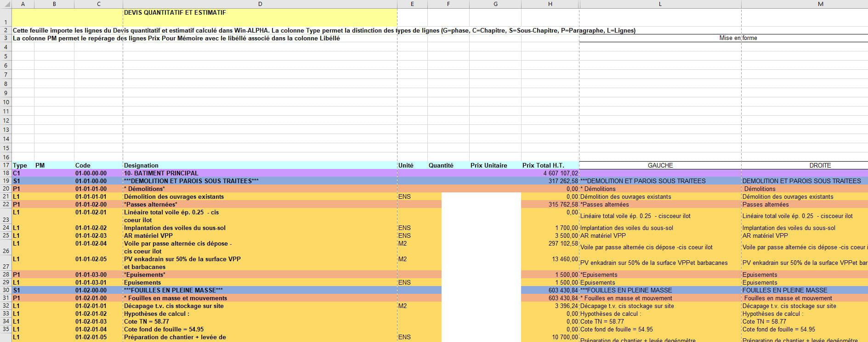
Task: Click the 'Unité' header cell
Action: (x=412, y=165)
